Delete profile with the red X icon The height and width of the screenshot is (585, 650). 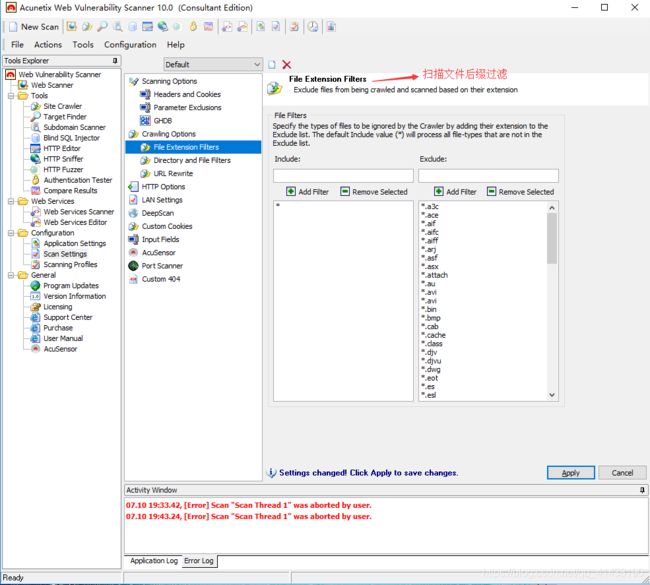[x=286, y=65]
